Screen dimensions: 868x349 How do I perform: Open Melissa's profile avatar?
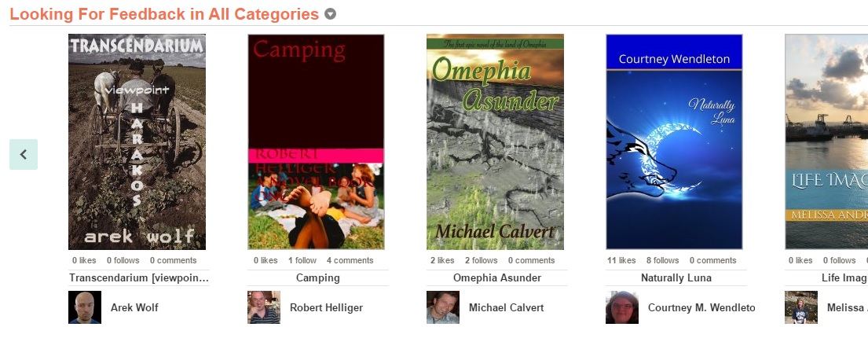tap(801, 307)
